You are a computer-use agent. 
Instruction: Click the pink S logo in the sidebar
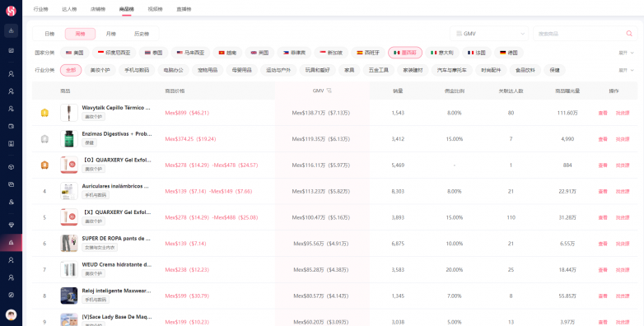pos(11,11)
